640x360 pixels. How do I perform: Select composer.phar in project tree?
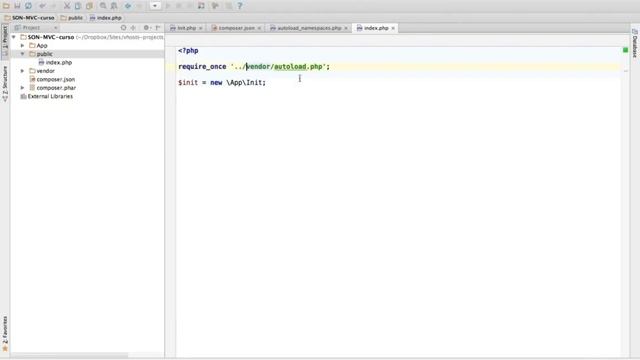(53, 88)
